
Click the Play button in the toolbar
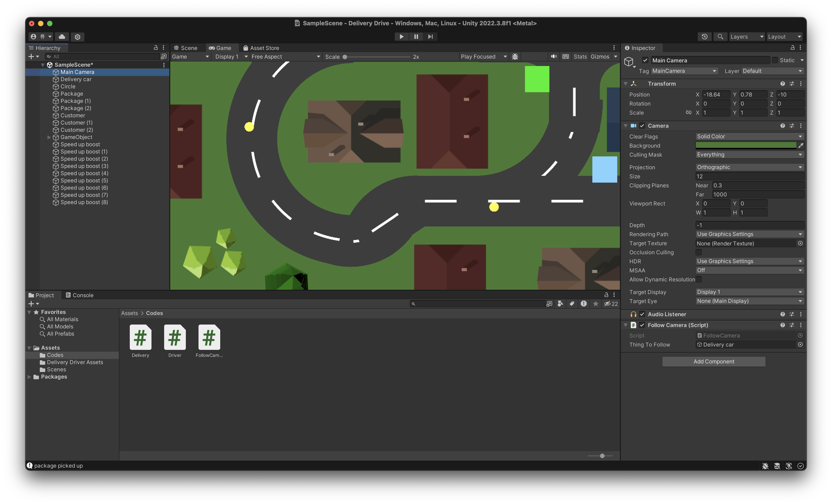click(x=401, y=36)
